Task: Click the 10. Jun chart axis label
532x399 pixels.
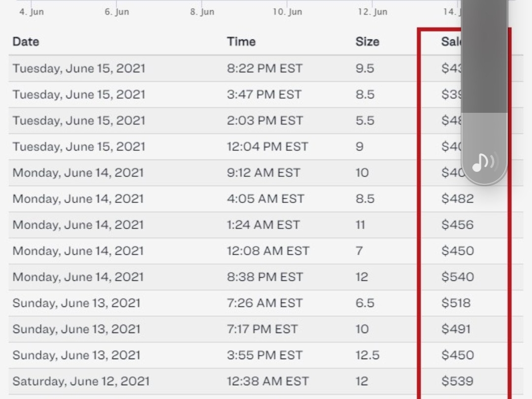Action: (x=287, y=11)
